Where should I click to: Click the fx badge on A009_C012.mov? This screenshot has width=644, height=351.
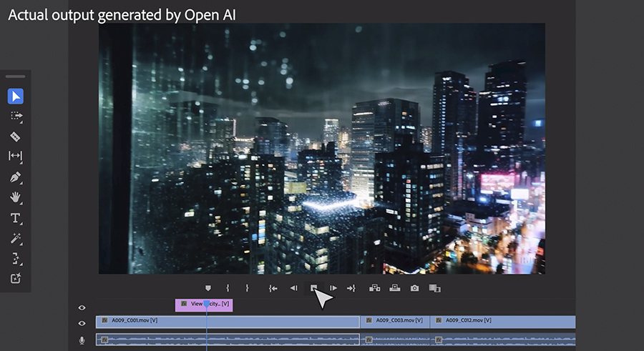(x=439, y=320)
